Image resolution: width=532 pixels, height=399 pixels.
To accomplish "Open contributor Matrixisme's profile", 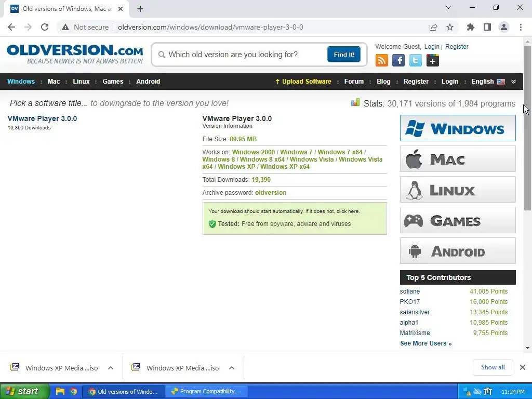I will [415, 333].
